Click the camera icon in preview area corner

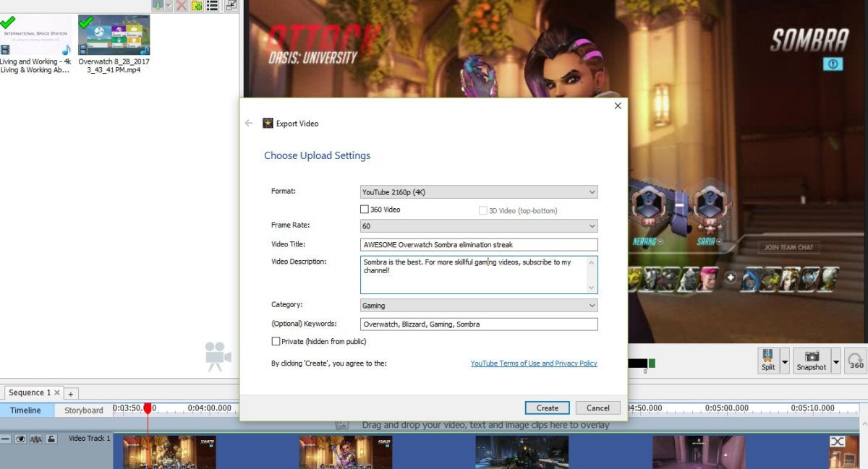[x=218, y=356]
